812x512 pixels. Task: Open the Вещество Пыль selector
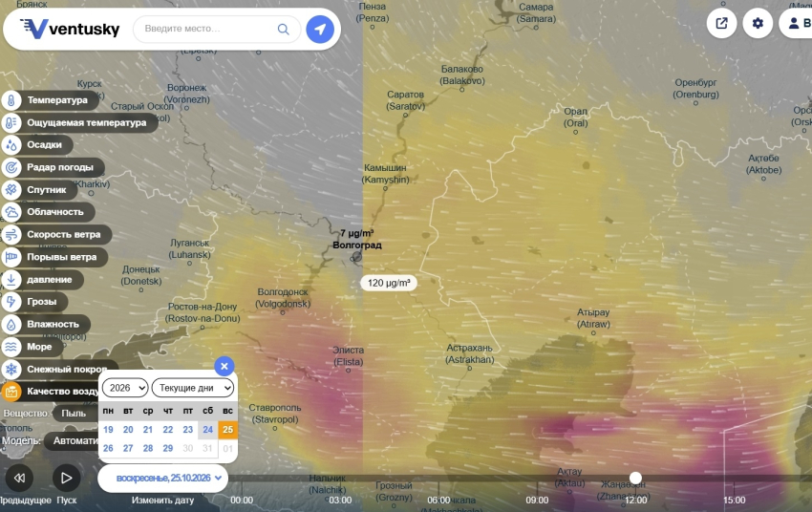[x=74, y=414]
